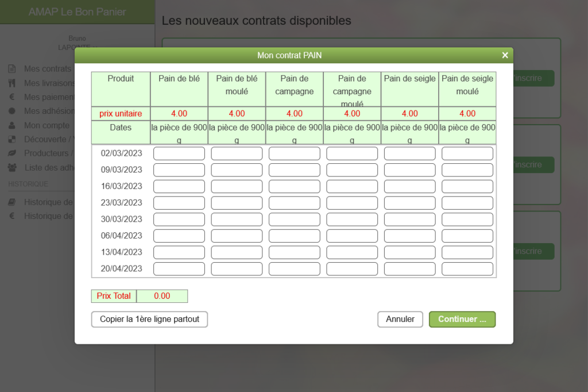Click Pain de campagne moulé field for 06/04/2023
This screenshot has height=392, width=588.
click(352, 236)
